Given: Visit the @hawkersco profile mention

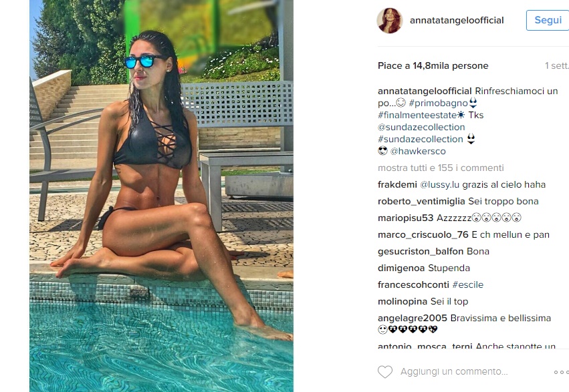Looking at the screenshot, I should pyautogui.click(x=418, y=151).
